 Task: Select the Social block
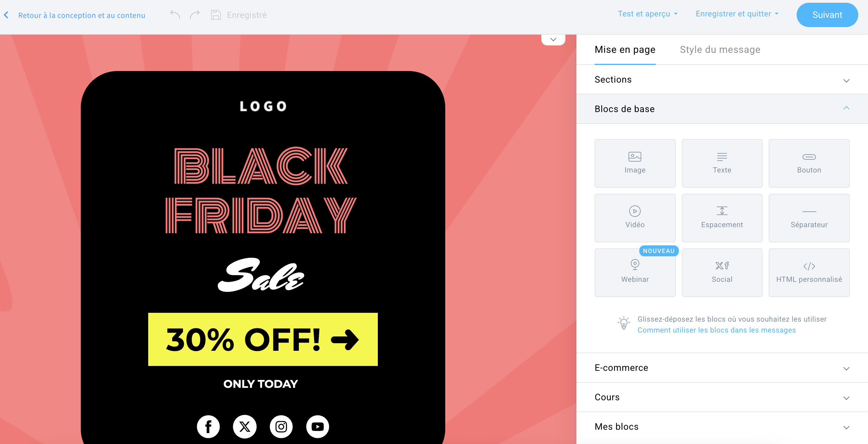click(721, 272)
